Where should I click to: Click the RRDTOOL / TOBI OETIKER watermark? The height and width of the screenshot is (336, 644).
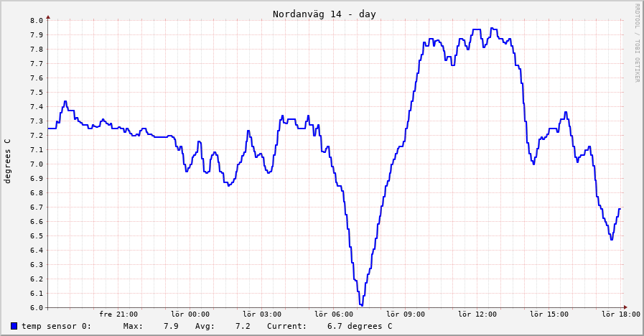(x=636, y=43)
